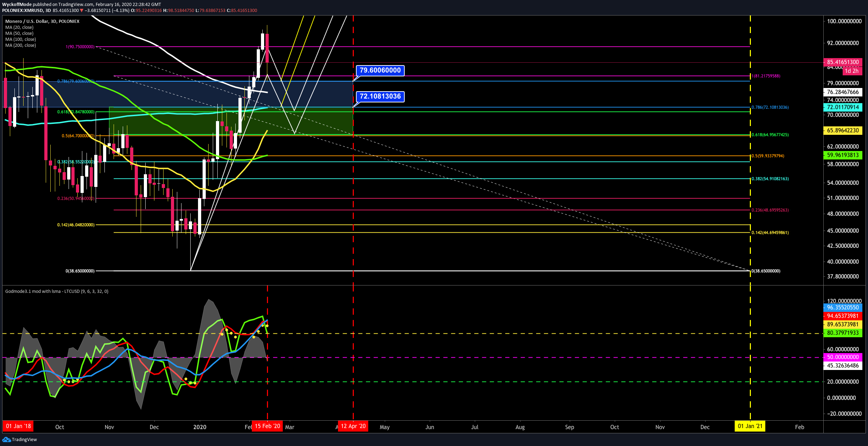Click the 0.382(54.91082163) Fibonacci label
Screen dimensions: 868x446
pyautogui.click(x=770, y=179)
